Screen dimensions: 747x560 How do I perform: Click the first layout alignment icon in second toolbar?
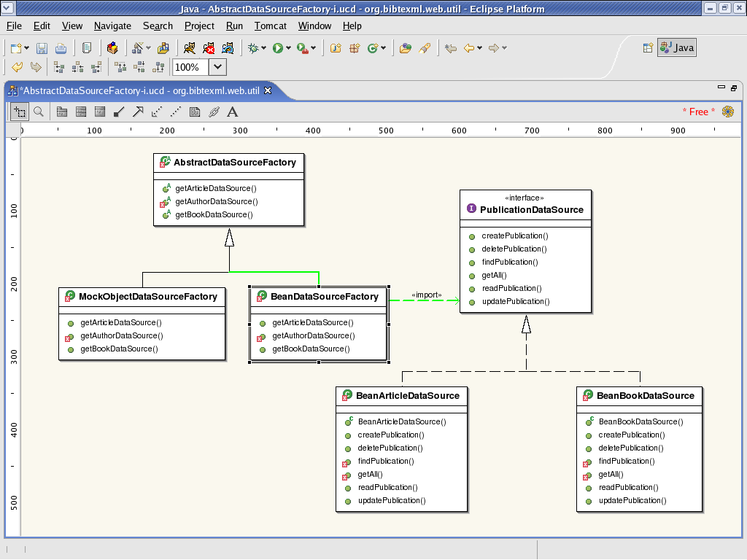point(59,67)
